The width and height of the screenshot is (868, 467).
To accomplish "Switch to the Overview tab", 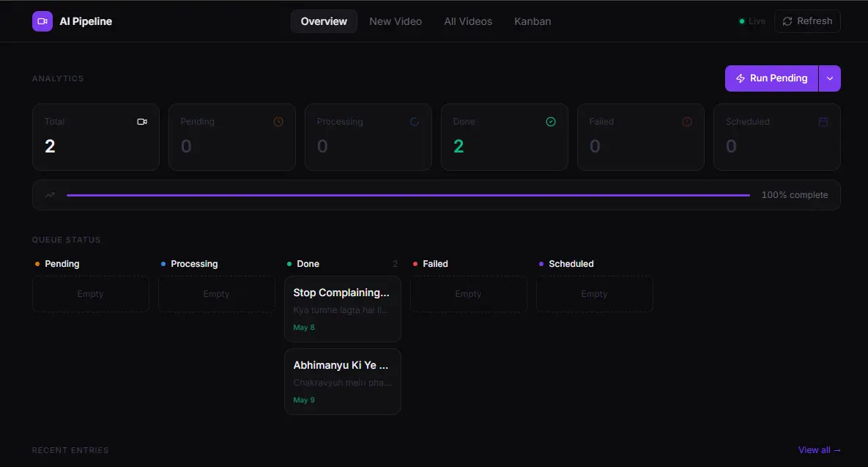I will (x=324, y=21).
